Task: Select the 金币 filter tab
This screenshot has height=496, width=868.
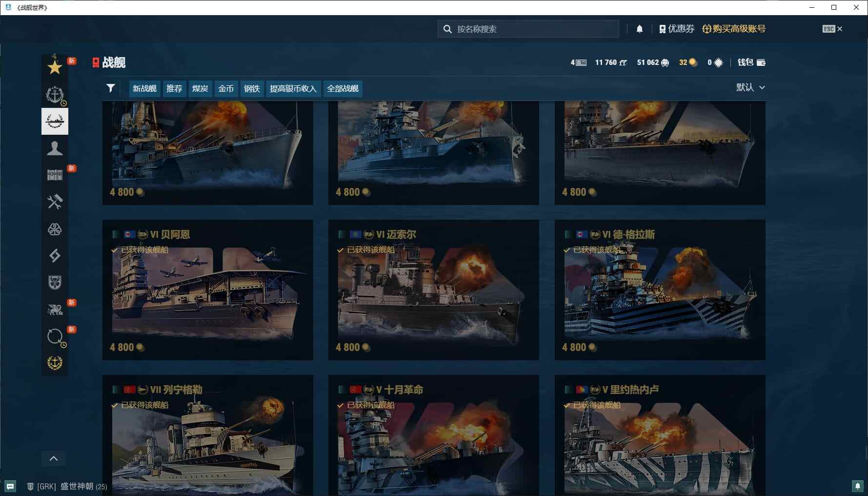Action: 226,88
